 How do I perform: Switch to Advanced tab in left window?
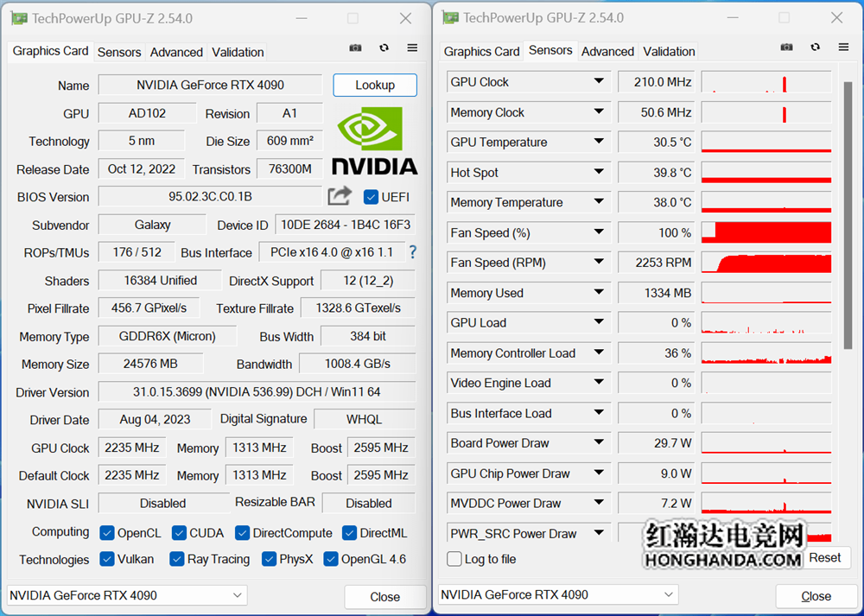tap(176, 53)
